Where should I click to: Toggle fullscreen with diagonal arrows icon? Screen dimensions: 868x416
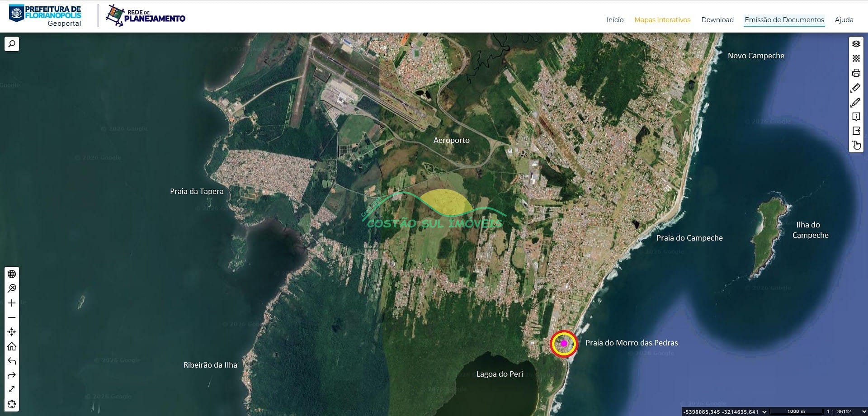pyautogui.click(x=12, y=389)
